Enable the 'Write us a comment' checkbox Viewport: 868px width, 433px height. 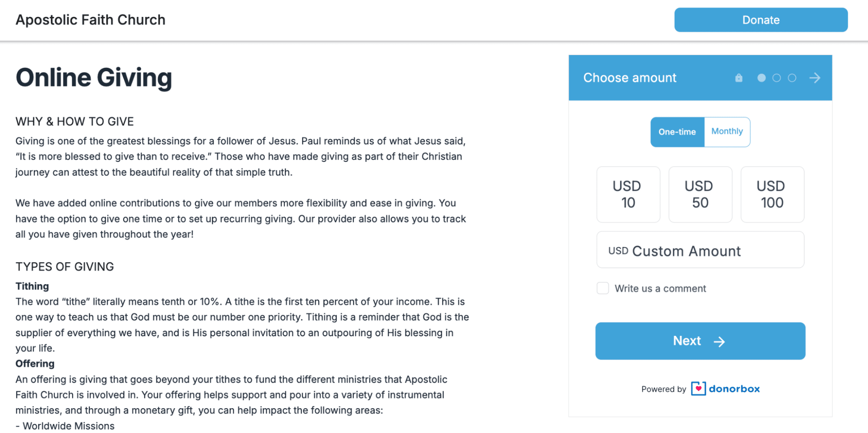point(603,289)
